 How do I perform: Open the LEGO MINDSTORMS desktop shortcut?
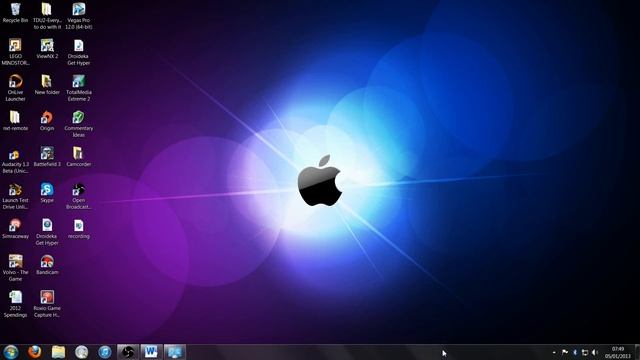[x=15, y=52]
